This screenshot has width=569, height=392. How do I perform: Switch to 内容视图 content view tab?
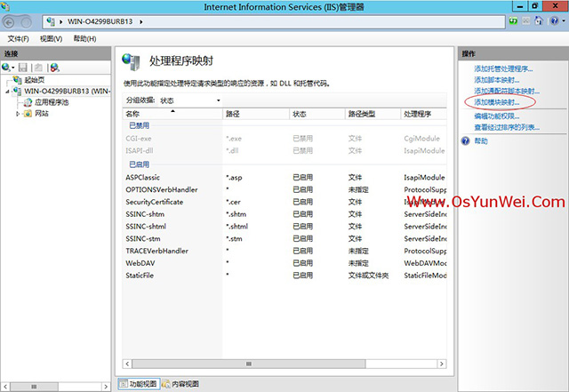pos(181,384)
